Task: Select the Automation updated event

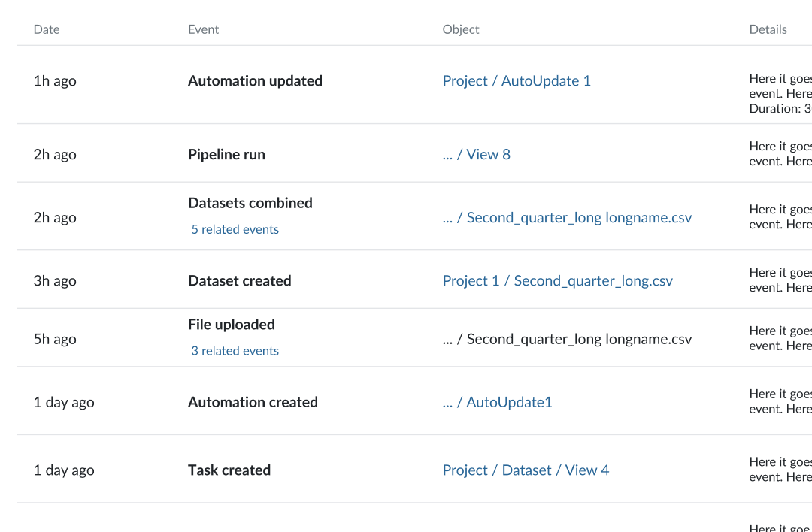Action: tap(255, 81)
